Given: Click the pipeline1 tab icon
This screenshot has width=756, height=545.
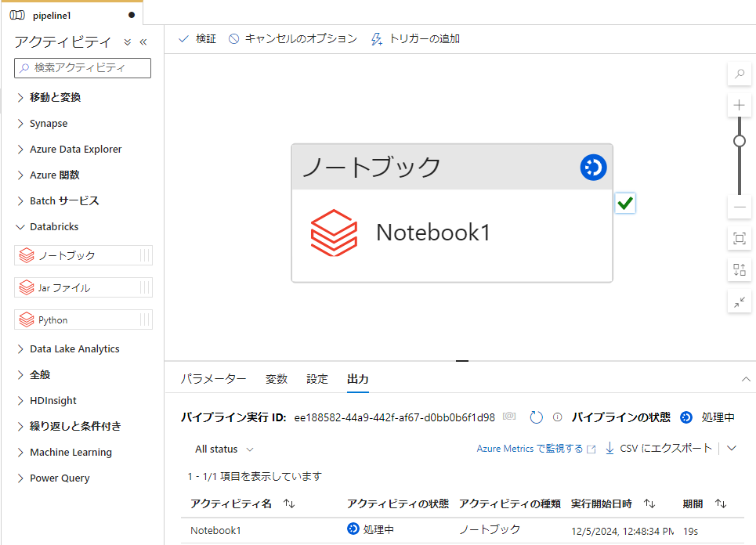Looking at the screenshot, I should [17, 16].
